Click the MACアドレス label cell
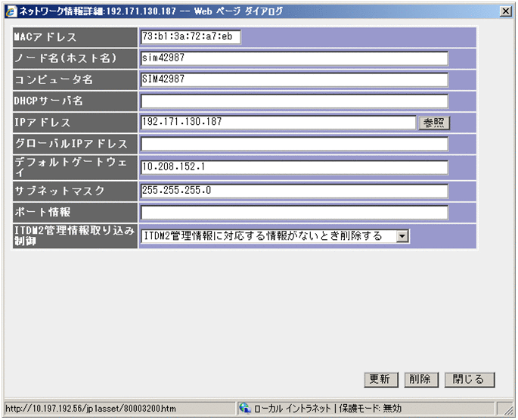518x420 pixels. pyautogui.click(x=75, y=37)
